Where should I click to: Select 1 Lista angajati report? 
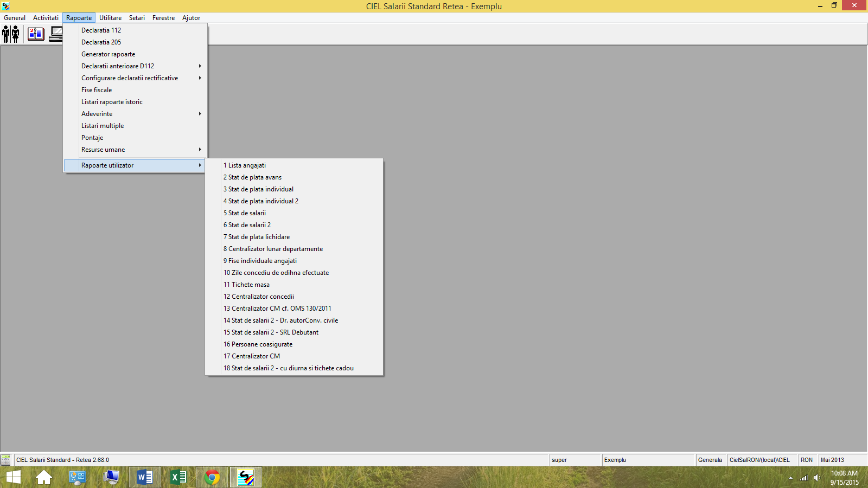point(294,165)
